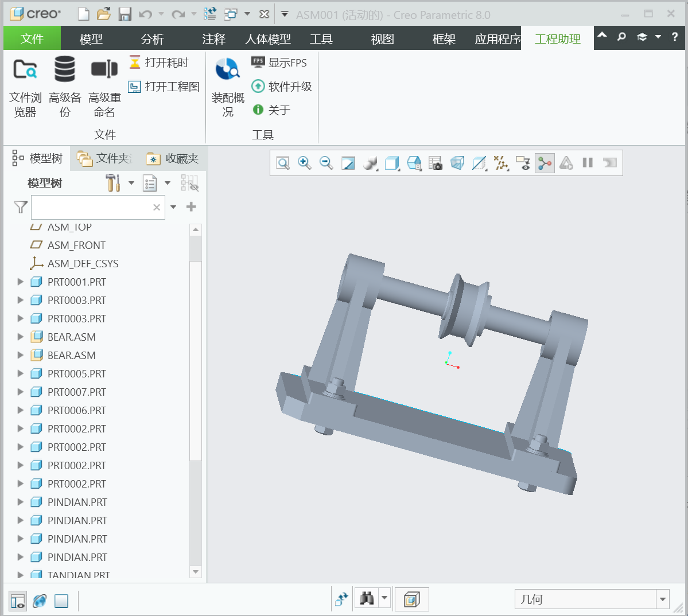Screen dimensions: 688x616
Task: Toggle the spin center display button
Action: [545, 163]
